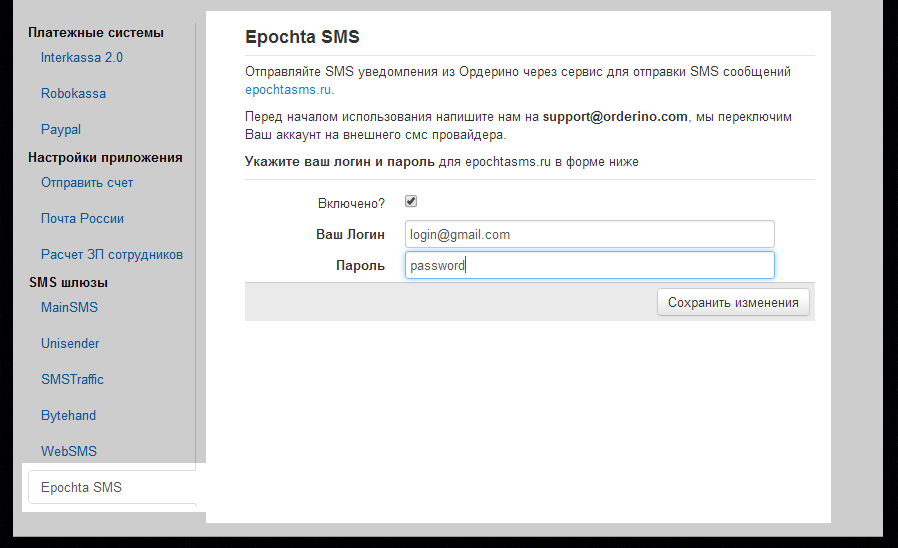Image resolution: width=898 pixels, height=548 pixels.
Task: Click the Включено? label text
Action: tap(350, 203)
